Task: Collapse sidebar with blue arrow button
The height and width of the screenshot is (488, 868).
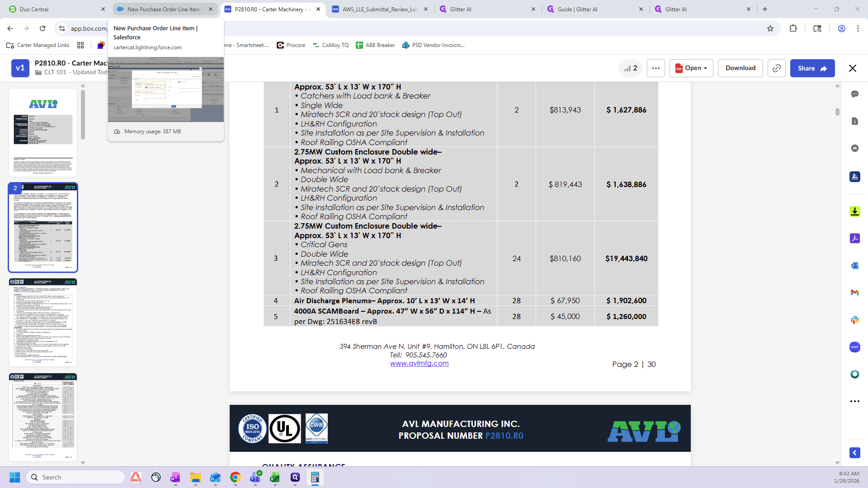Action: [854, 453]
